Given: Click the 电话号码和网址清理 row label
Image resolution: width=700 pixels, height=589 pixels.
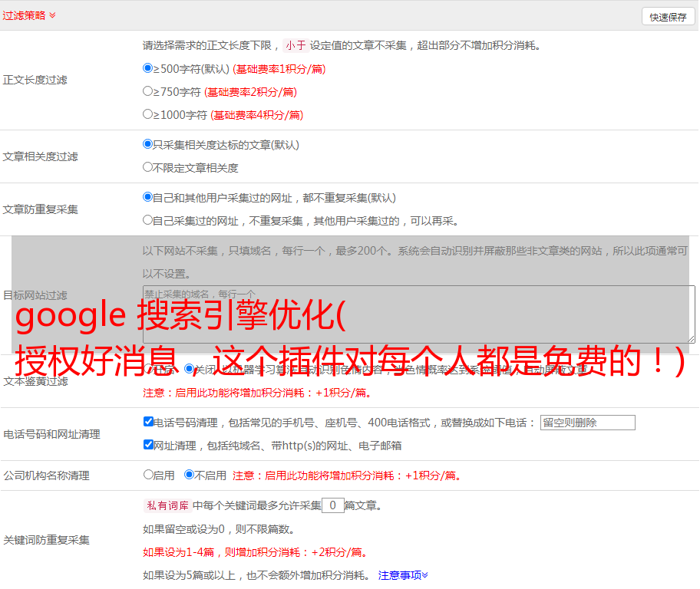Looking at the screenshot, I should pos(51,434).
